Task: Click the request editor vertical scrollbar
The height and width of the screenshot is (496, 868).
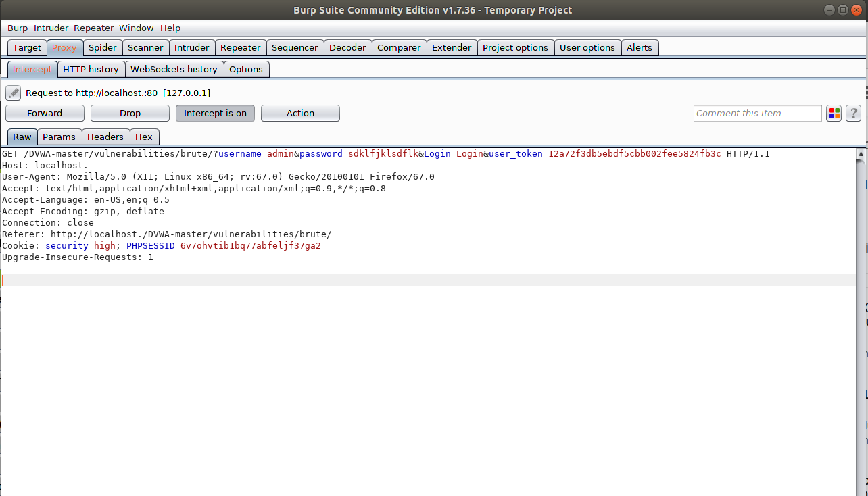Action: (x=861, y=321)
